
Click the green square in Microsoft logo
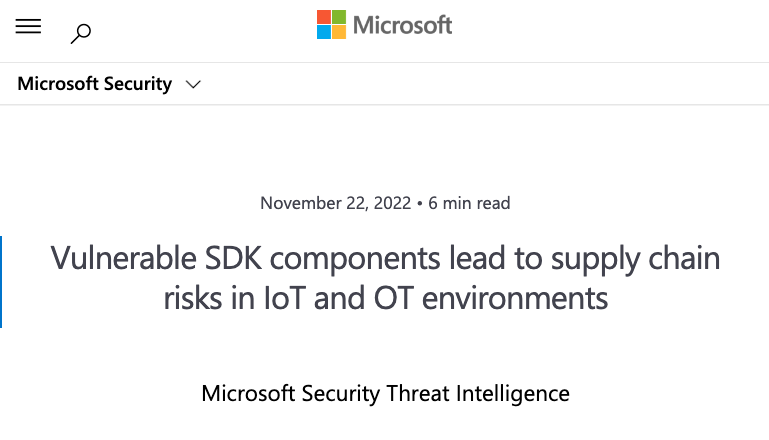[339, 17]
